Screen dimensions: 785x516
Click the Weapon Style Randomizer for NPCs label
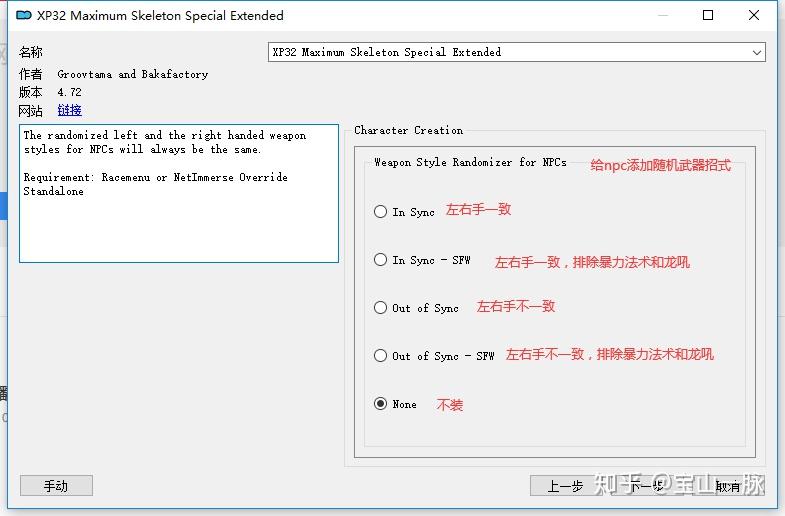tap(470, 162)
